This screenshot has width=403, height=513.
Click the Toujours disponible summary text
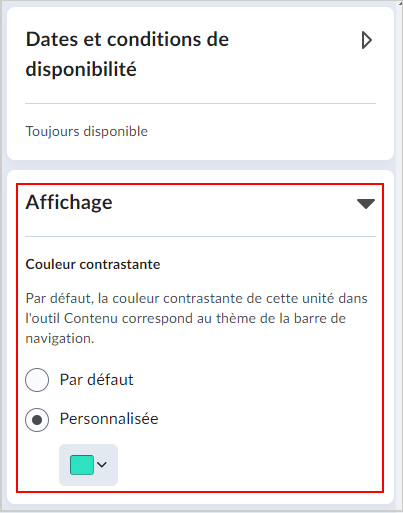point(87,131)
